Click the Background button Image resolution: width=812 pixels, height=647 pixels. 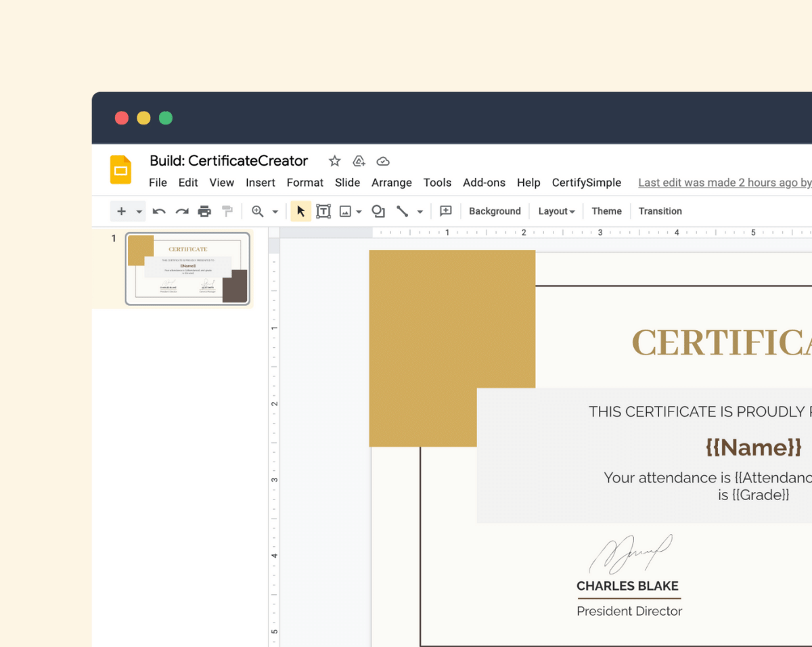click(x=495, y=211)
